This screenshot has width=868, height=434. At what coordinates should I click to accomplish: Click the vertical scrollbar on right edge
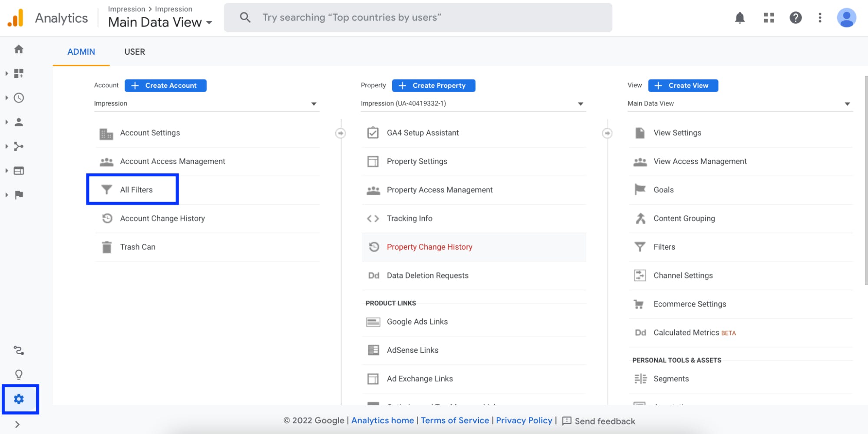pyautogui.click(x=866, y=180)
